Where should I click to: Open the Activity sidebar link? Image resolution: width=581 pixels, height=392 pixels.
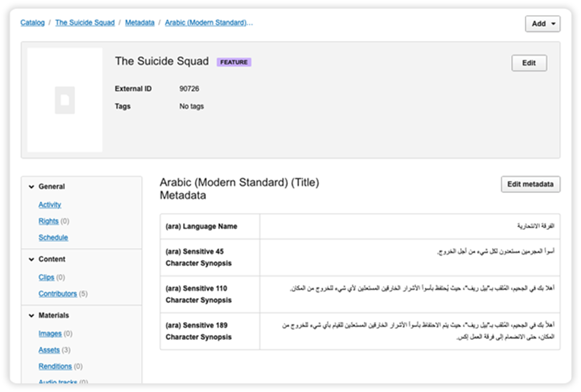pos(50,205)
